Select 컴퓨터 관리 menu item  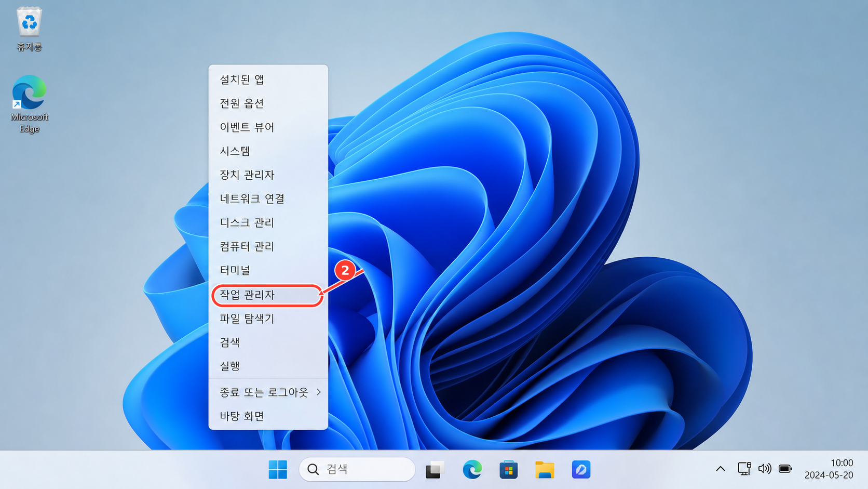click(268, 247)
